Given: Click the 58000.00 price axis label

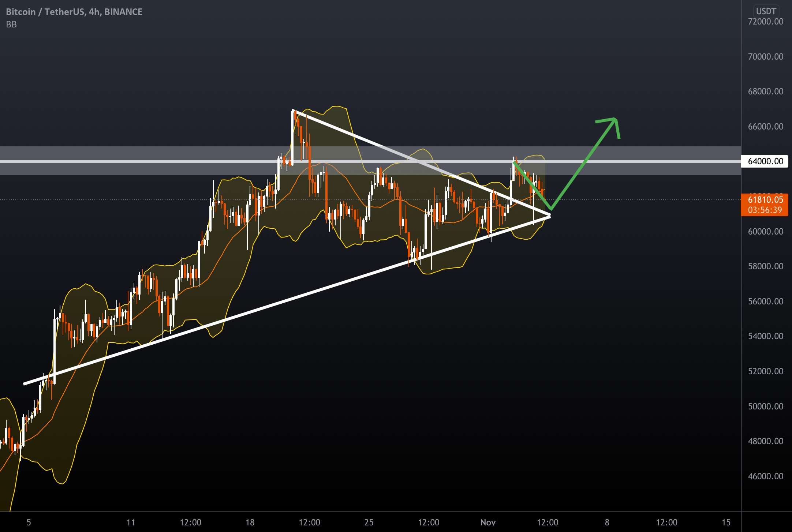Looking at the screenshot, I should pyautogui.click(x=766, y=266).
